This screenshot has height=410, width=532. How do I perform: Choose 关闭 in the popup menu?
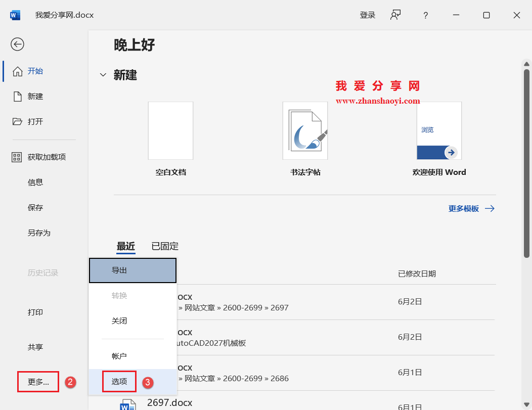pyautogui.click(x=132, y=321)
